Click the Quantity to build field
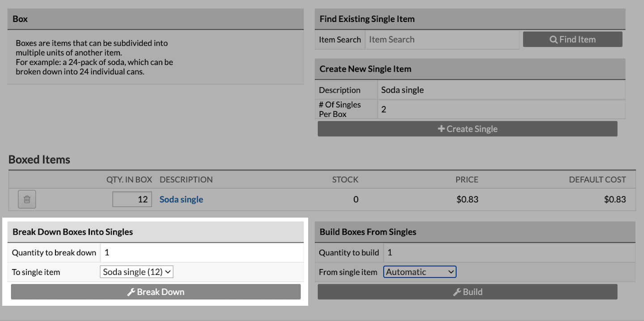 [509, 253]
